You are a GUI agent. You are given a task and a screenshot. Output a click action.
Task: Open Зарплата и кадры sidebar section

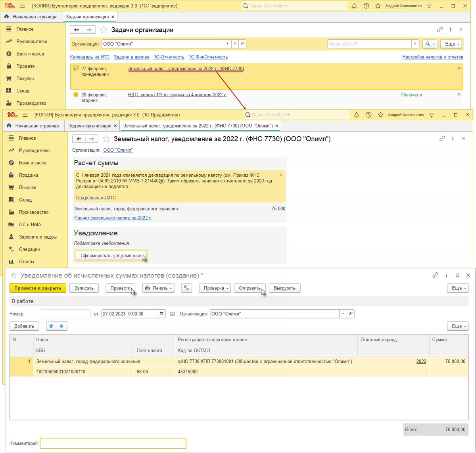pyautogui.click(x=38, y=237)
